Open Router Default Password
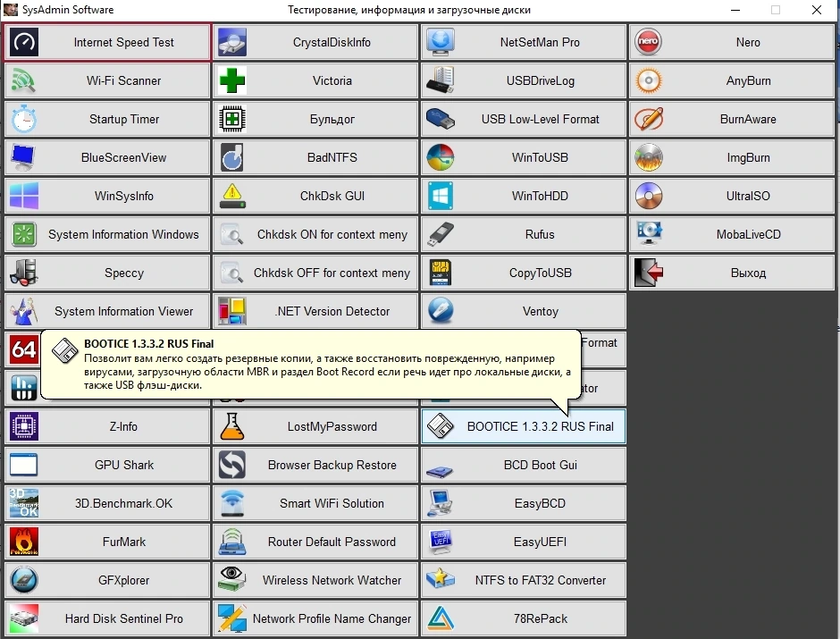This screenshot has width=840, height=639. (x=315, y=542)
